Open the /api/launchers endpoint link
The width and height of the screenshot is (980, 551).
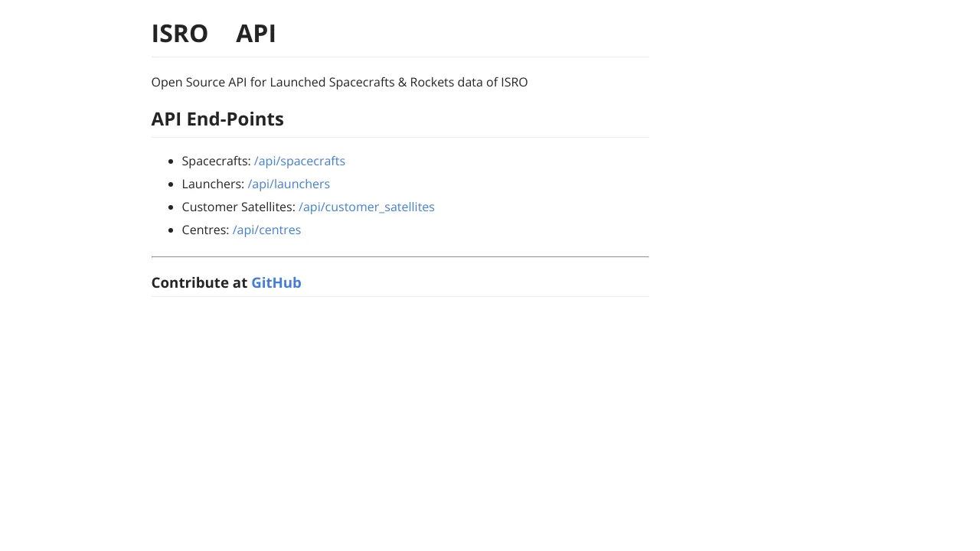289,184
